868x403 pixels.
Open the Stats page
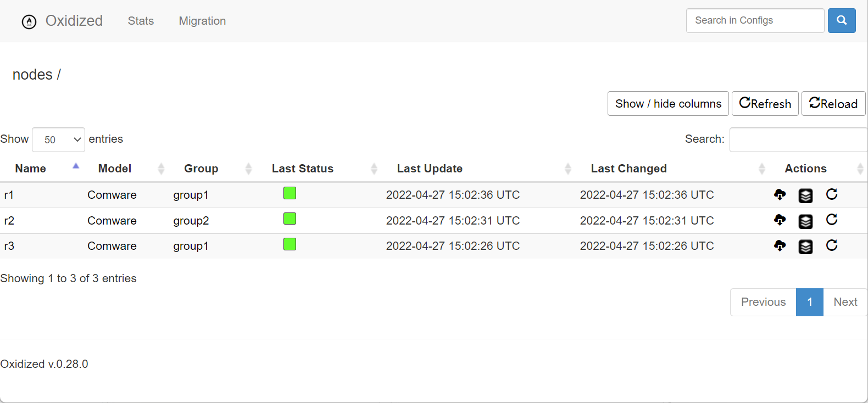[x=141, y=21]
